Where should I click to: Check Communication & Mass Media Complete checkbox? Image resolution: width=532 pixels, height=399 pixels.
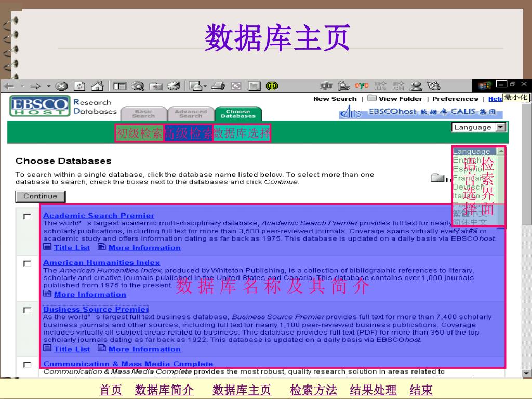(27, 364)
